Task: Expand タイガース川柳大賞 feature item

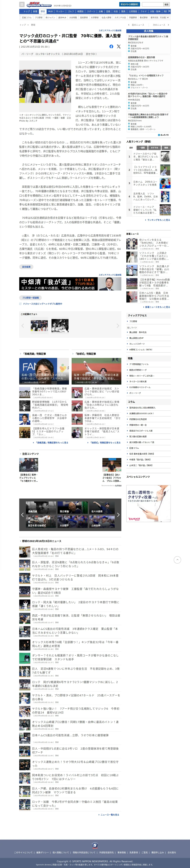Action: coord(148,381)
